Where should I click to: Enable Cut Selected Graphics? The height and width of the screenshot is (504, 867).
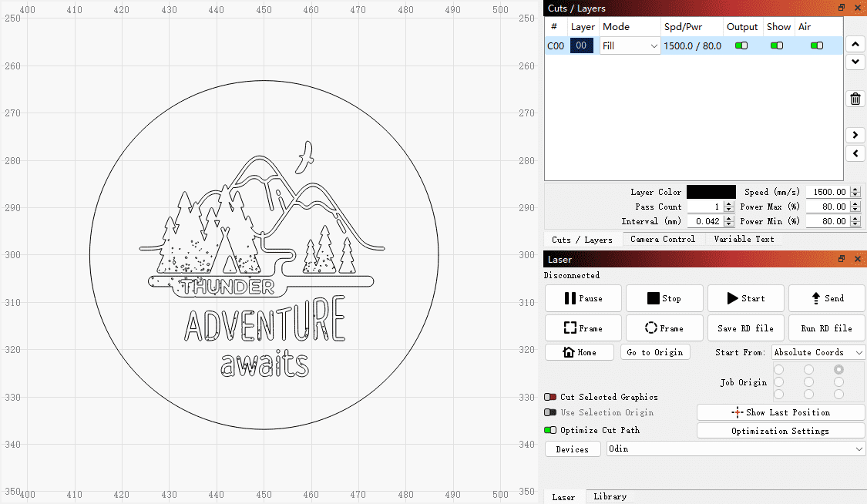coord(550,397)
